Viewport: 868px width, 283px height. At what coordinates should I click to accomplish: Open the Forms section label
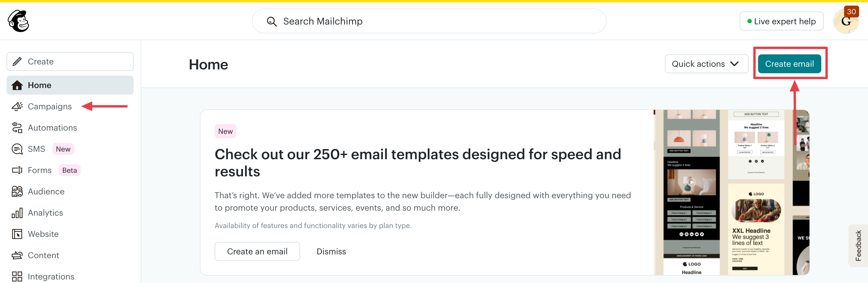pos(39,170)
